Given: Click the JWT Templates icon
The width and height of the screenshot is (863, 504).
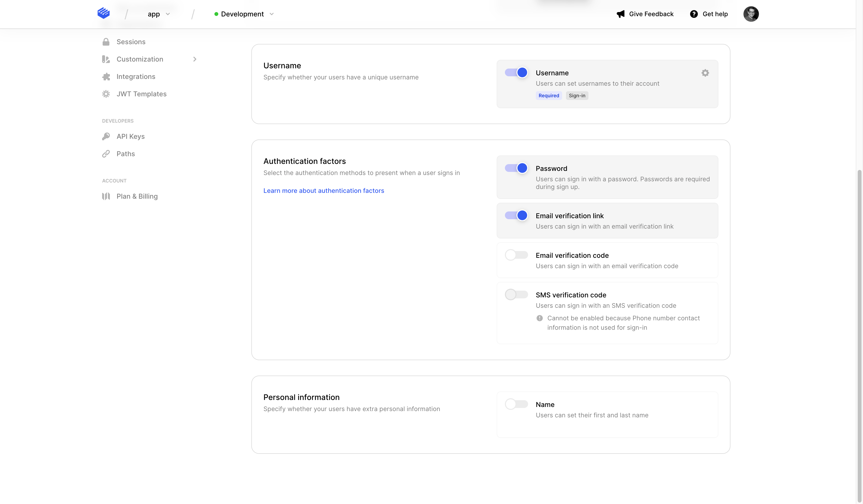Looking at the screenshot, I should [106, 94].
